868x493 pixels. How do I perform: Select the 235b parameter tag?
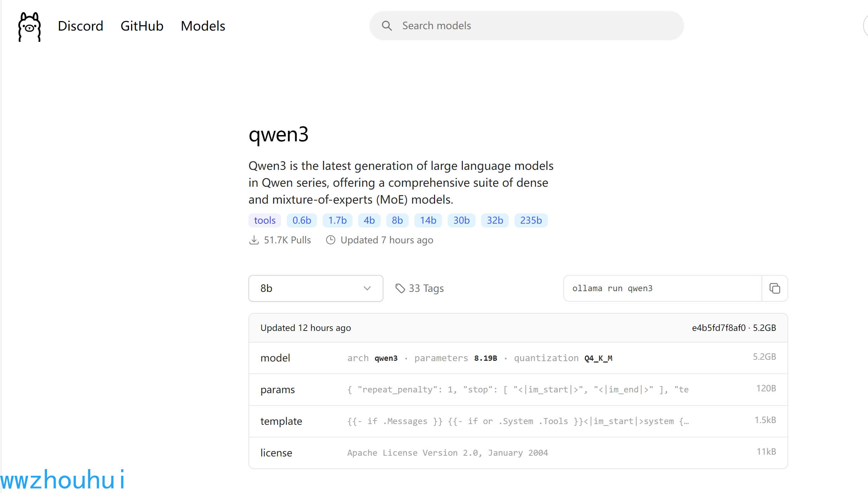pos(531,220)
